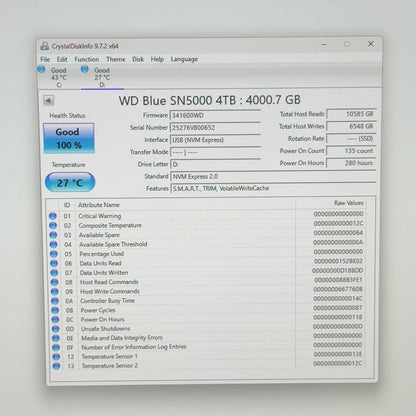Click the Serial Number field
The width and height of the screenshot is (416, 416).
(215, 127)
